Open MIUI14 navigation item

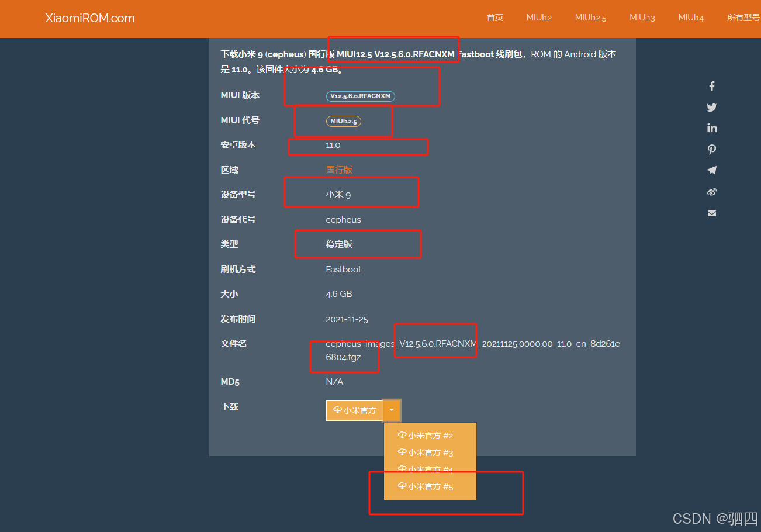tap(691, 18)
